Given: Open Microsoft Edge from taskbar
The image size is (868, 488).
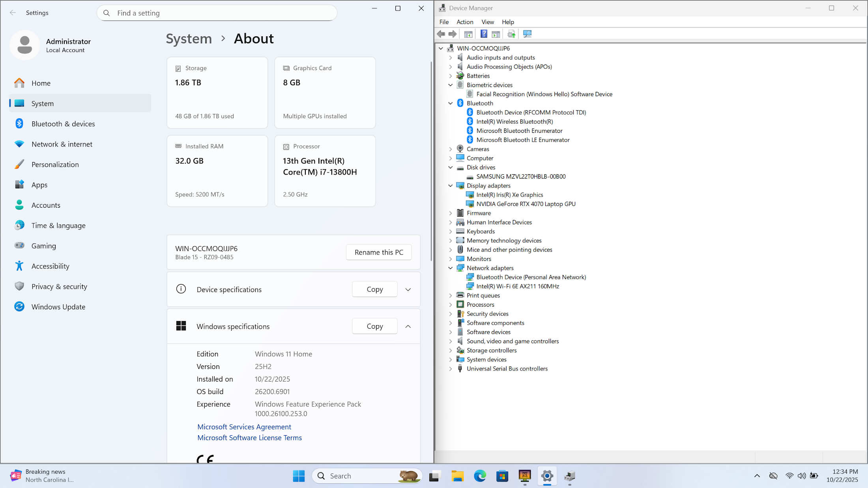Looking at the screenshot, I should (x=480, y=476).
